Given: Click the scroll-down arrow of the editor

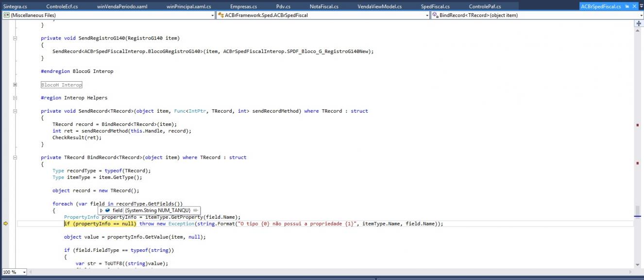Looking at the screenshot, I should pos(639,264).
